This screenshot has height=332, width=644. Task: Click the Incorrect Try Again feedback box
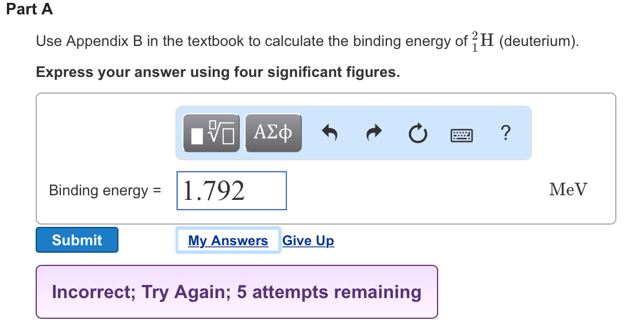[x=236, y=292]
